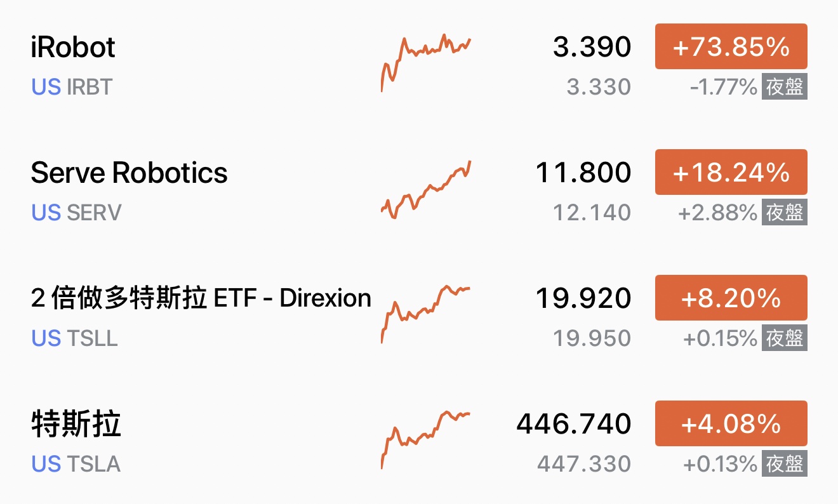Open the 特斯拉 stock name
Viewport: 838px width, 504px height.
pos(76,424)
